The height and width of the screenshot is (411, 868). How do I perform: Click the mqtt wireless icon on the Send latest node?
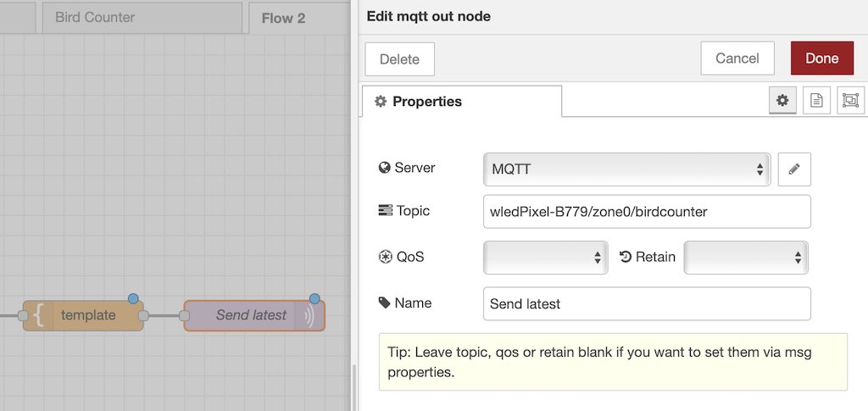[309, 316]
